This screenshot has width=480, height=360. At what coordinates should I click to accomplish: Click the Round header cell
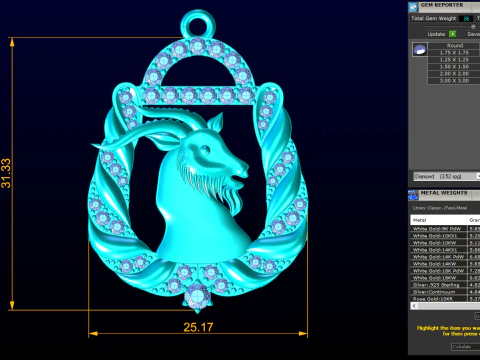pos(454,45)
